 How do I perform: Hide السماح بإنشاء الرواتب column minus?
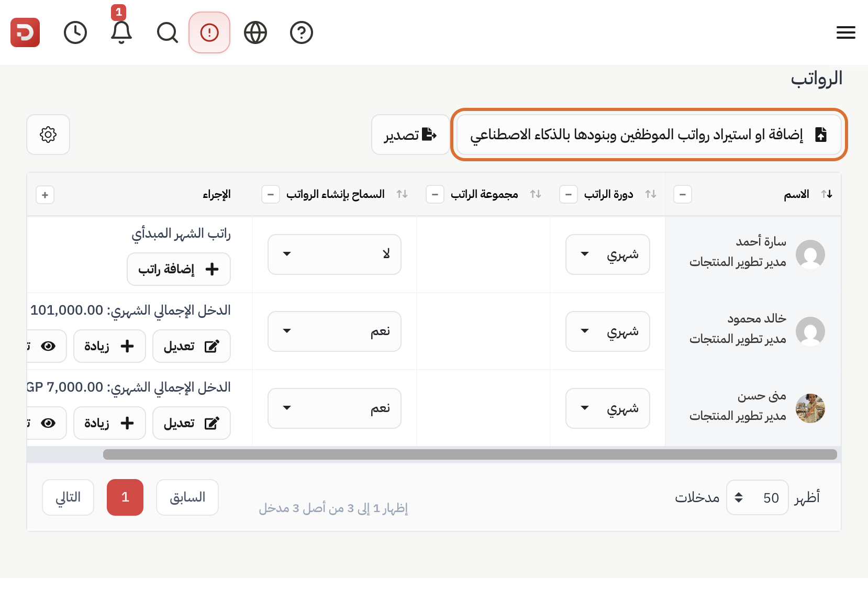[x=271, y=194]
